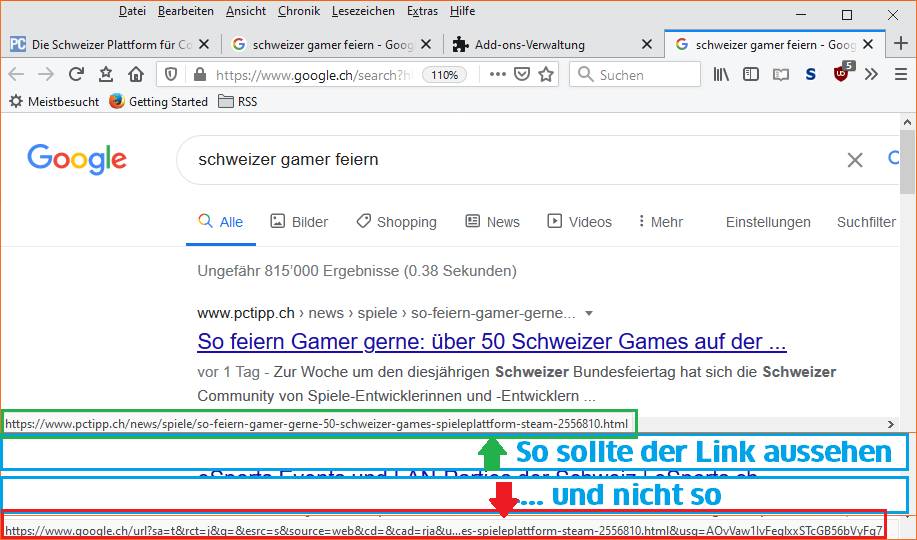Open the RSS bookmarks folder
The image size is (917, 540).
pos(237,101)
